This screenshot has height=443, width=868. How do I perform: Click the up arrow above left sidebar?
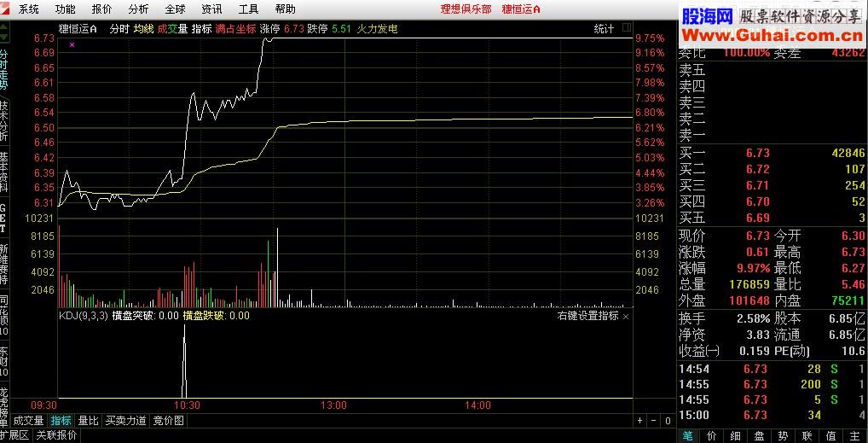(4, 27)
